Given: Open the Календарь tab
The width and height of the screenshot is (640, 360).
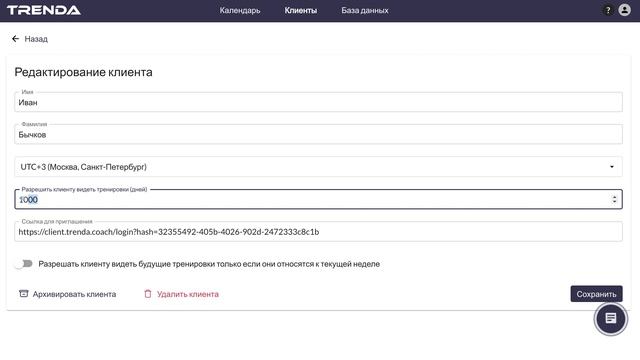Looking at the screenshot, I should 240,11.
